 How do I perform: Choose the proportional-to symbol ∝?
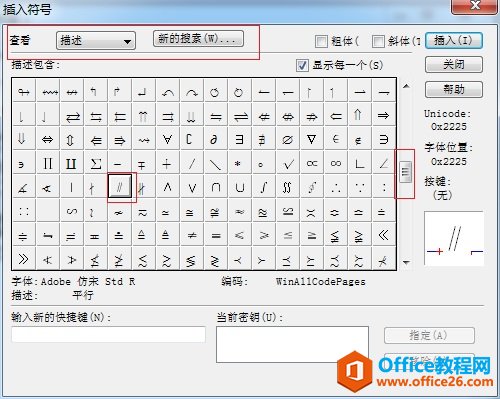pos(311,163)
